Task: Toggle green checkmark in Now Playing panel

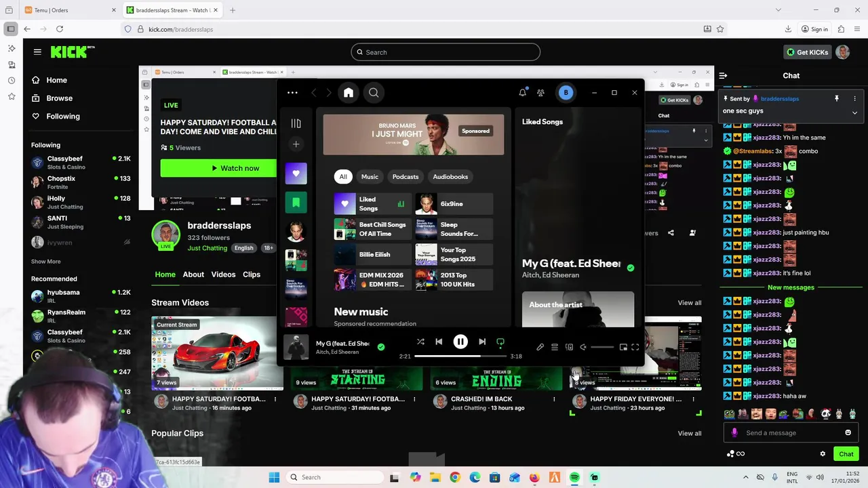Action: (631, 268)
